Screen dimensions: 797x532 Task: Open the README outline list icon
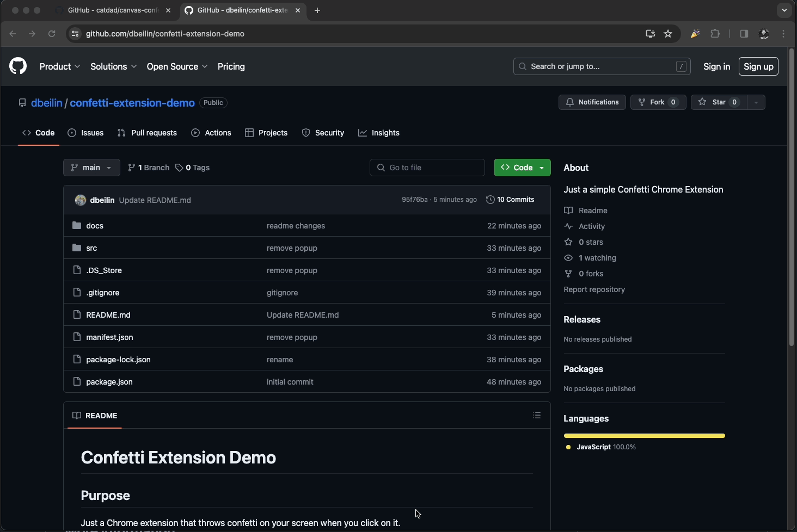click(x=537, y=415)
